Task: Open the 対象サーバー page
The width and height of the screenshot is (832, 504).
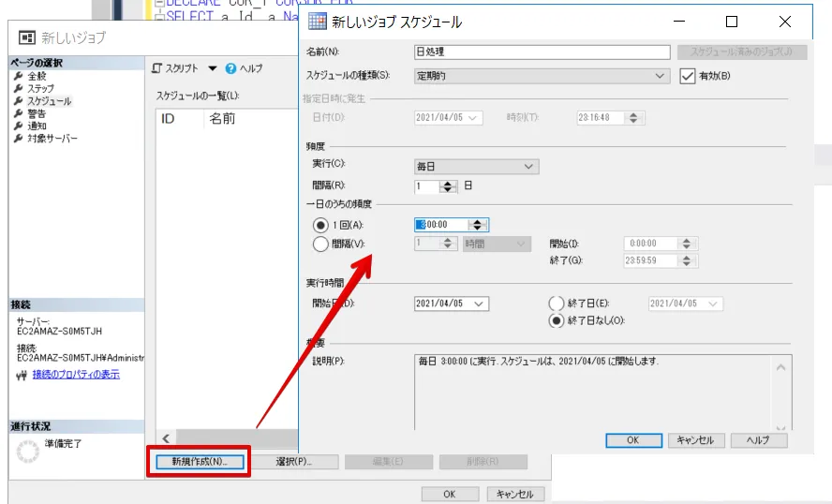Action: click(52, 139)
